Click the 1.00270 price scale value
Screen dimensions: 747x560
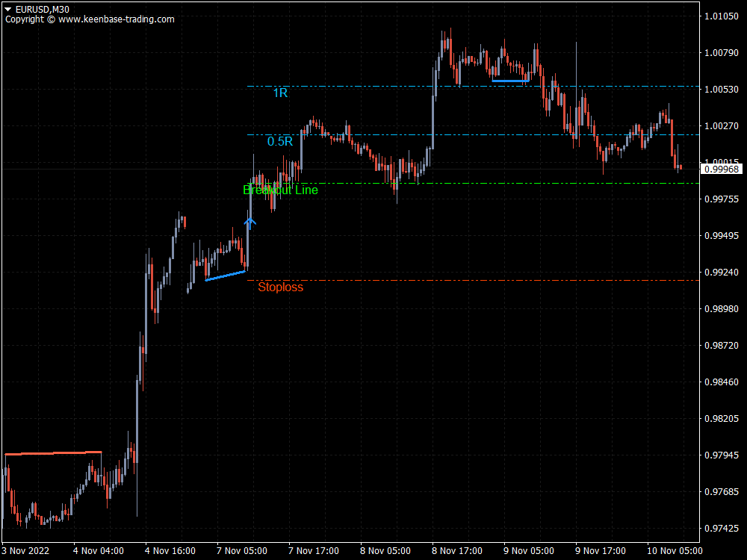pyautogui.click(x=722, y=125)
